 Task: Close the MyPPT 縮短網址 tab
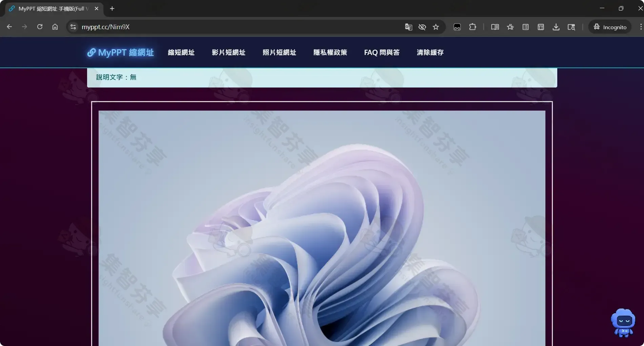(97, 8)
